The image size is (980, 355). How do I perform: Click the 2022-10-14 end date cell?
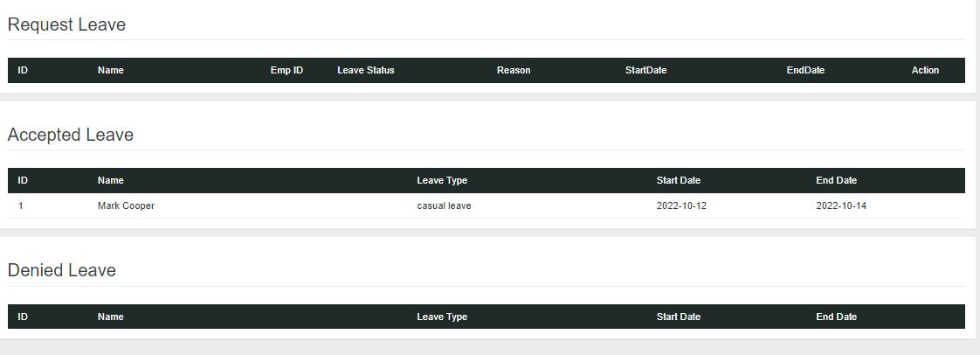pos(841,206)
